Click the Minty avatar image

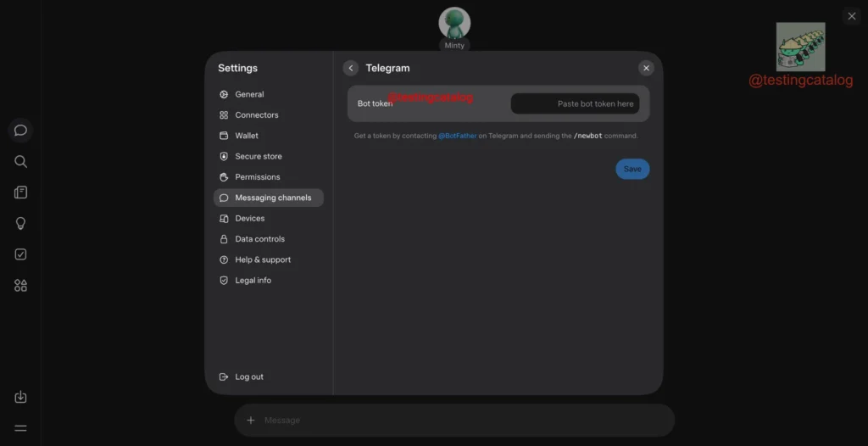click(x=454, y=23)
